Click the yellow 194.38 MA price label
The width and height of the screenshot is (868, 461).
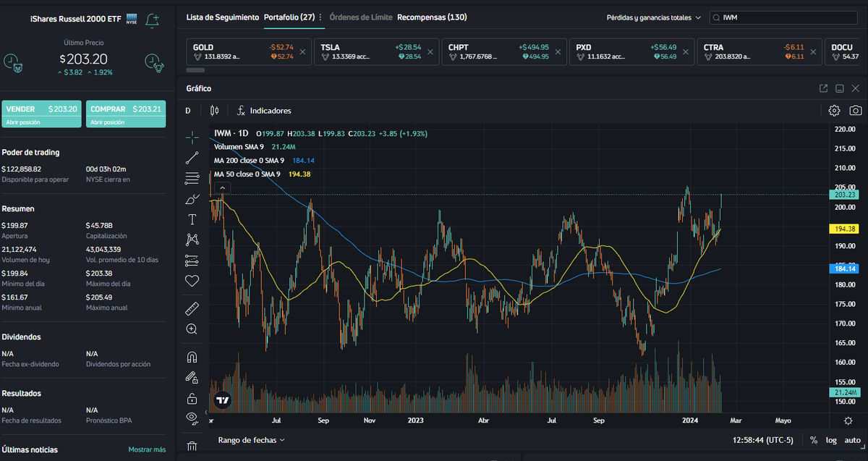pos(845,229)
